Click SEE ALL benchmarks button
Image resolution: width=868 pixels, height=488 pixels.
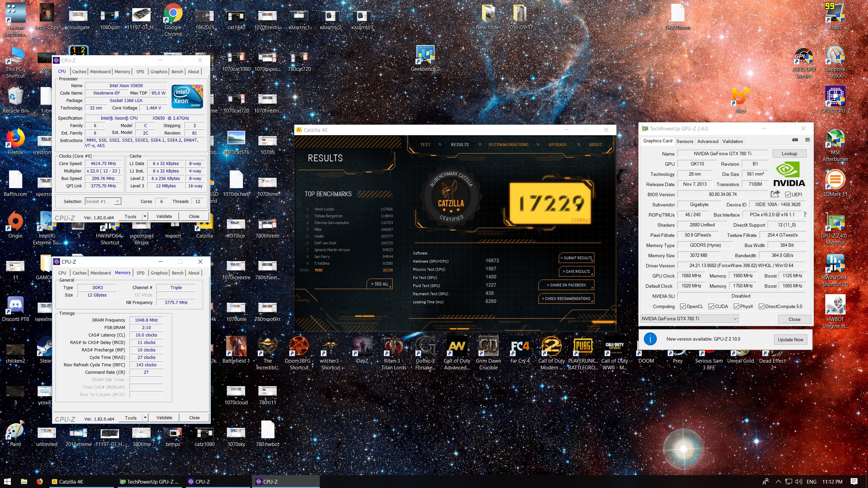click(x=379, y=284)
